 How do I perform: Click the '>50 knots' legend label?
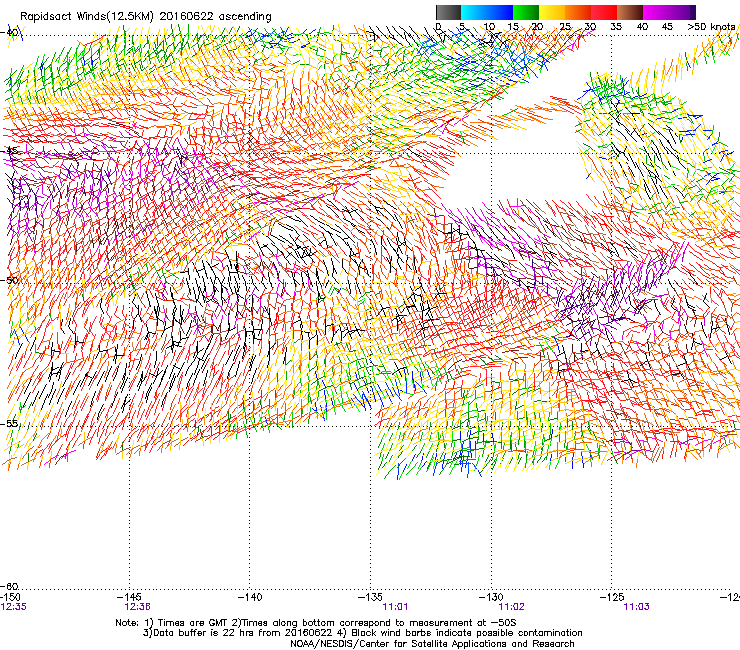pyautogui.click(x=711, y=26)
